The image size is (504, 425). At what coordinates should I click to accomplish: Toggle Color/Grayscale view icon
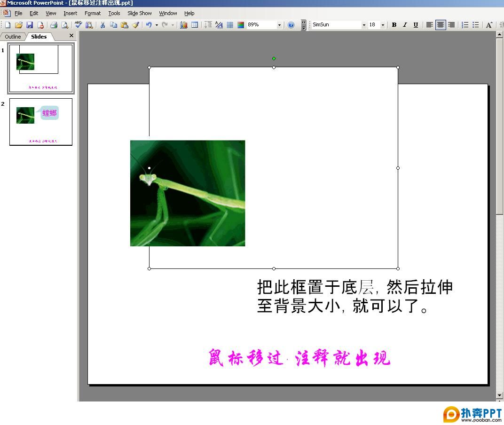point(241,25)
